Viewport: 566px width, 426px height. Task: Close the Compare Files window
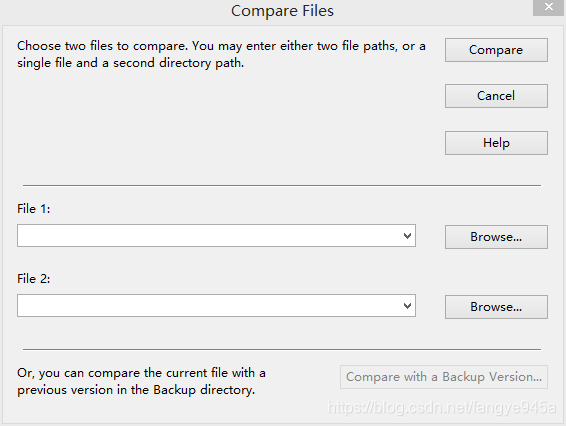point(549,7)
